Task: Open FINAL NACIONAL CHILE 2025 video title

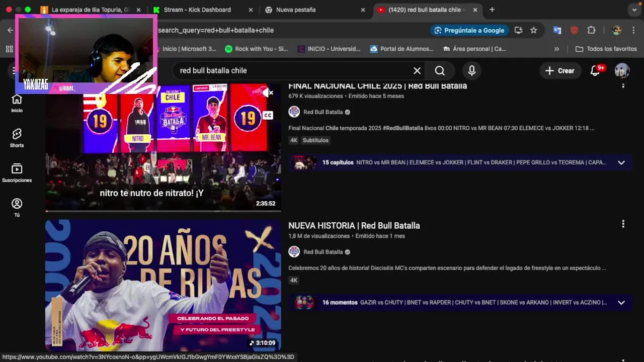Action: tap(377, 86)
